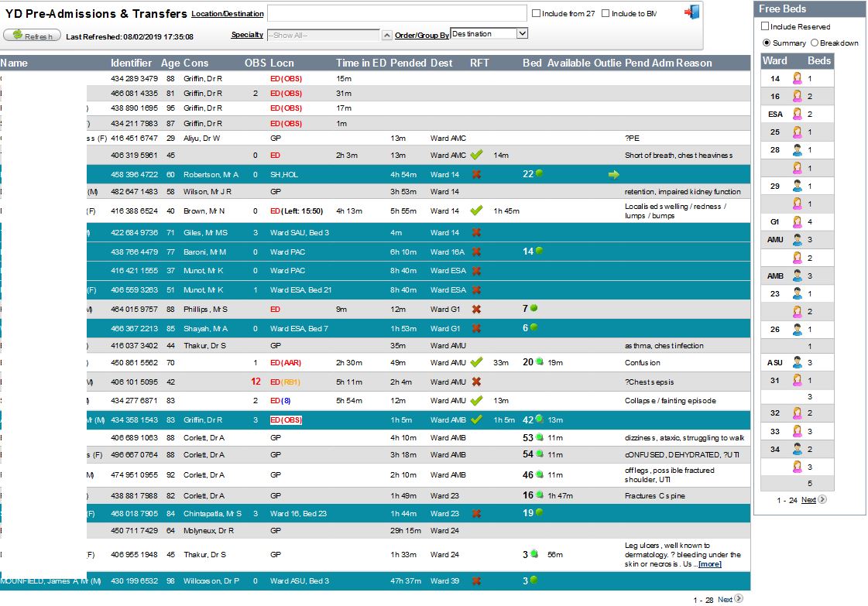This screenshot has width=868, height=606.
Task: Go to Next page of Free Beds
Action: 814,500
